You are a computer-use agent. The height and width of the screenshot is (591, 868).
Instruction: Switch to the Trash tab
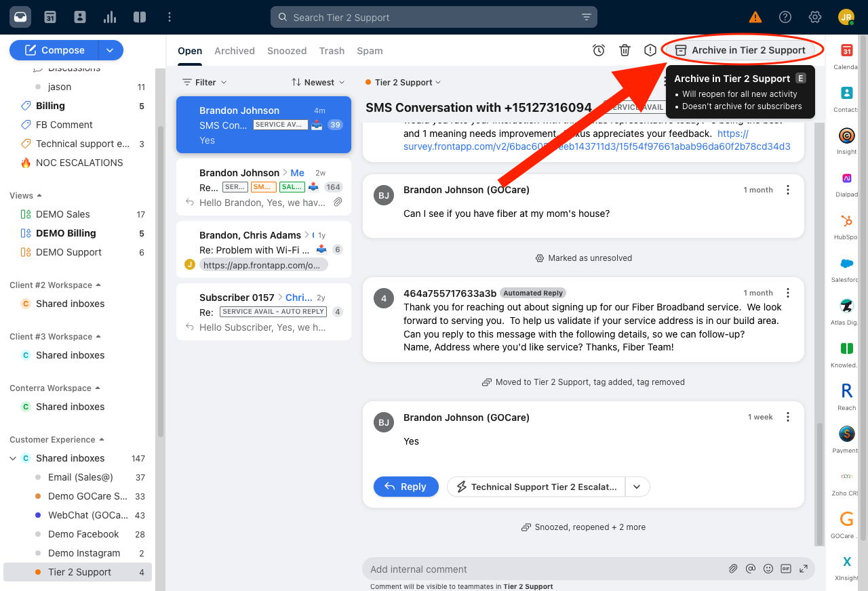(x=332, y=51)
